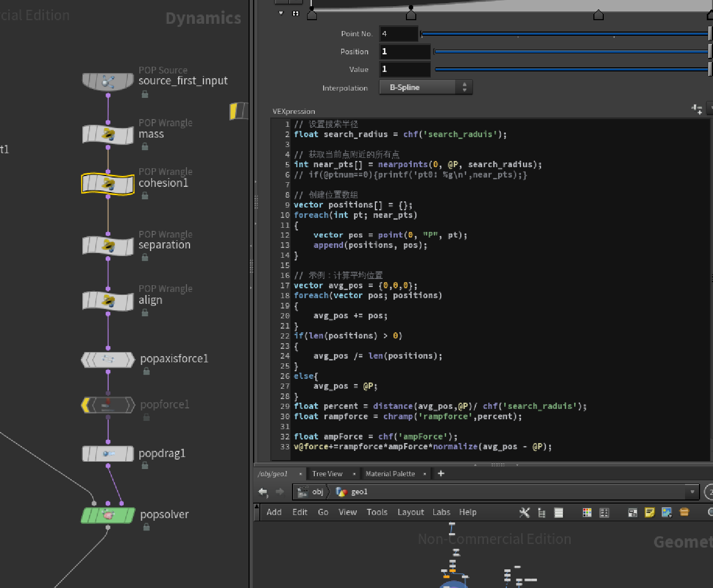Image resolution: width=713 pixels, height=588 pixels.
Task: Select the source_first_input POP Source node
Action: click(x=108, y=81)
